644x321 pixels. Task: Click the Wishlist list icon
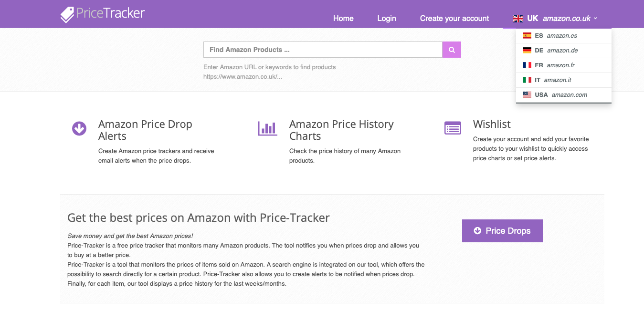point(452,127)
